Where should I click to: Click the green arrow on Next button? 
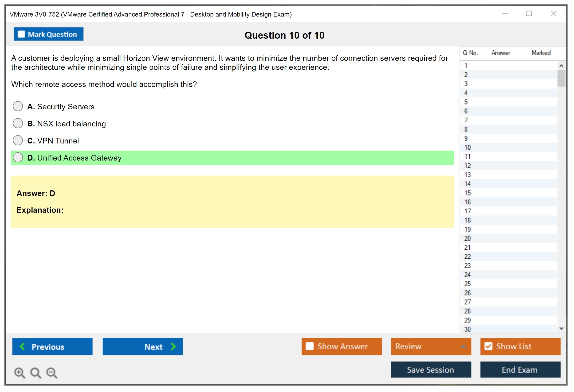click(x=174, y=346)
